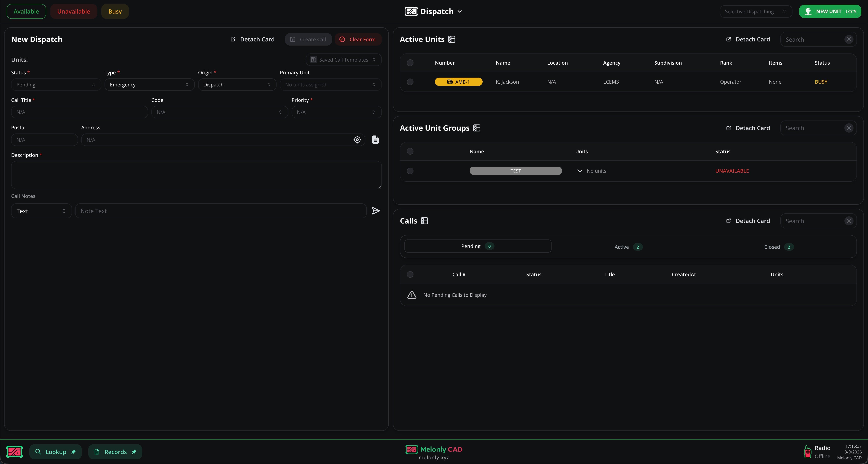This screenshot has width=868, height=464.
Task: Click the BUSY status of AMB-1
Action: tap(821, 82)
